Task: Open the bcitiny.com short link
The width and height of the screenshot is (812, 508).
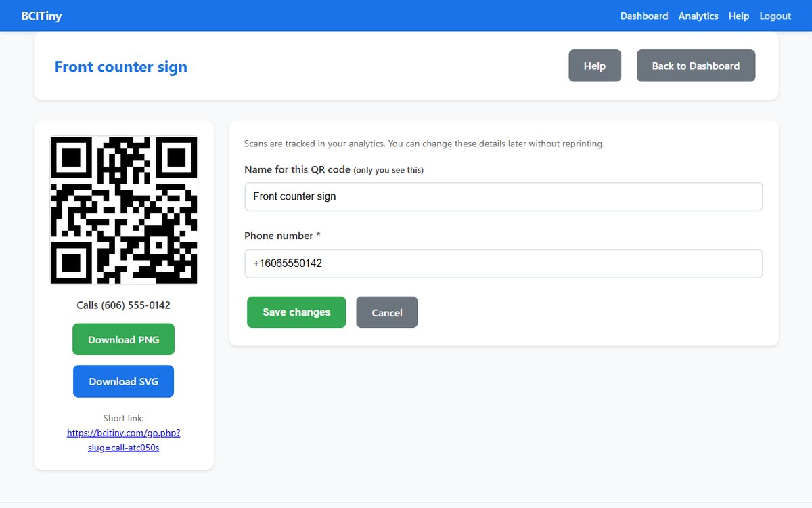Action: click(124, 440)
